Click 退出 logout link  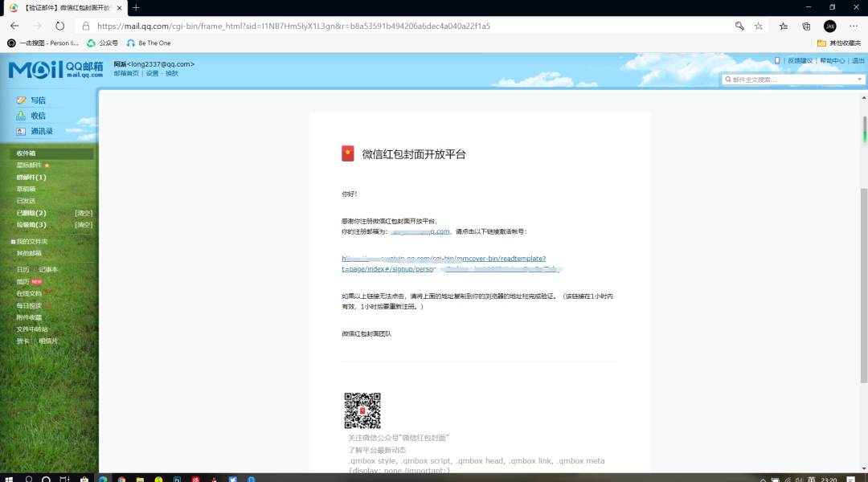[858, 61]
